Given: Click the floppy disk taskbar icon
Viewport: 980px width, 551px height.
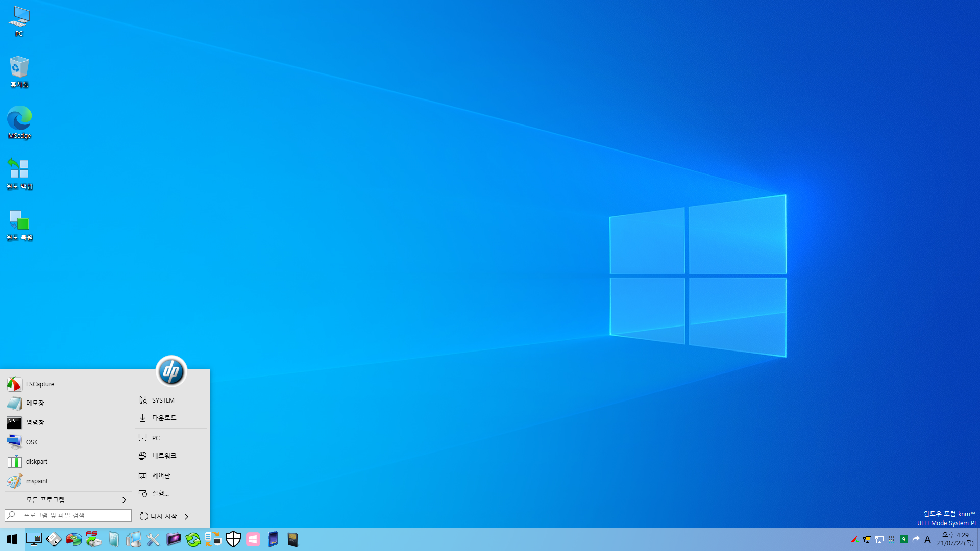Looking at the screenshot, I should point(54,539).
